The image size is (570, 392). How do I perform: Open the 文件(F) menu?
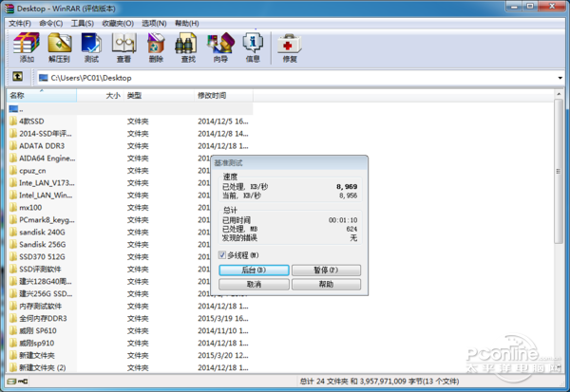coord(20,23)
